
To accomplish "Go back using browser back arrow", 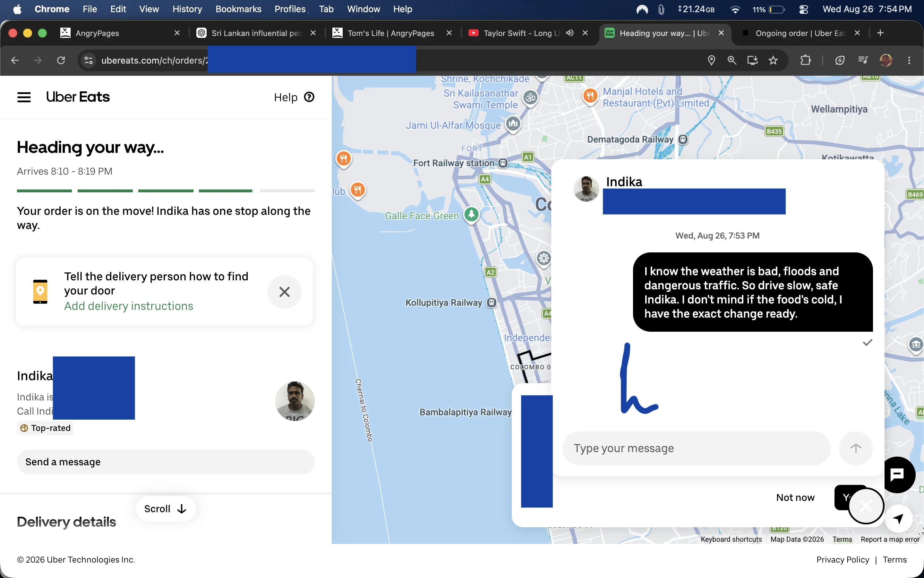I will click(15, 60).
